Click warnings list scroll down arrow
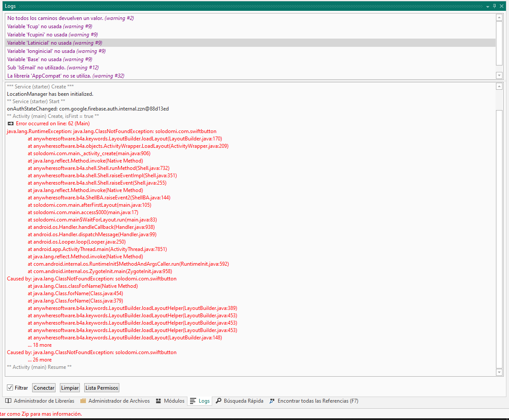 click(499, 75)
